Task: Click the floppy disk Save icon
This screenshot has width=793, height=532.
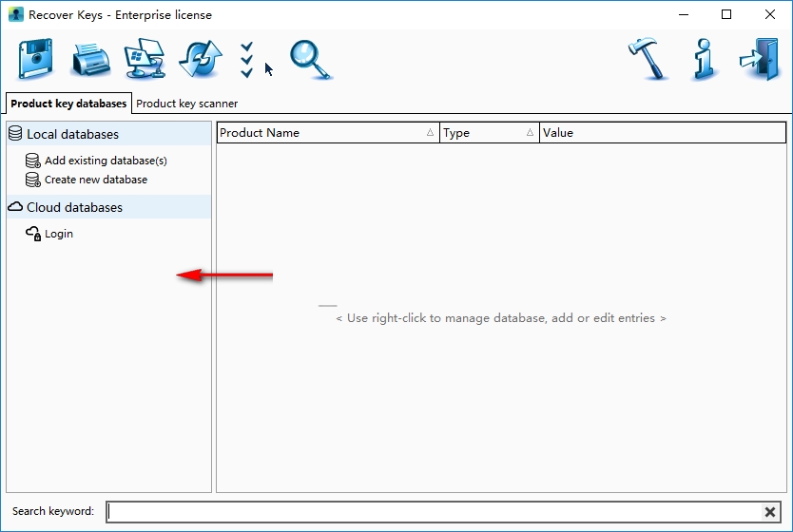Action: pos(35,59)
